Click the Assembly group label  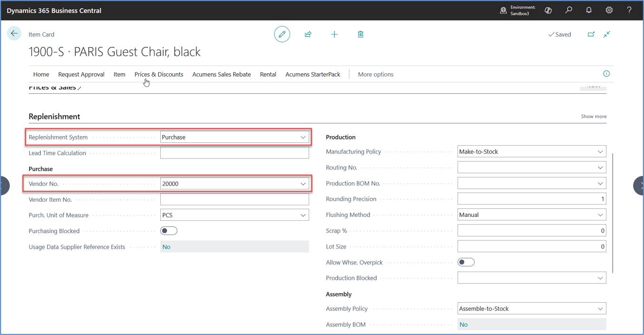[x=339, y=294]
